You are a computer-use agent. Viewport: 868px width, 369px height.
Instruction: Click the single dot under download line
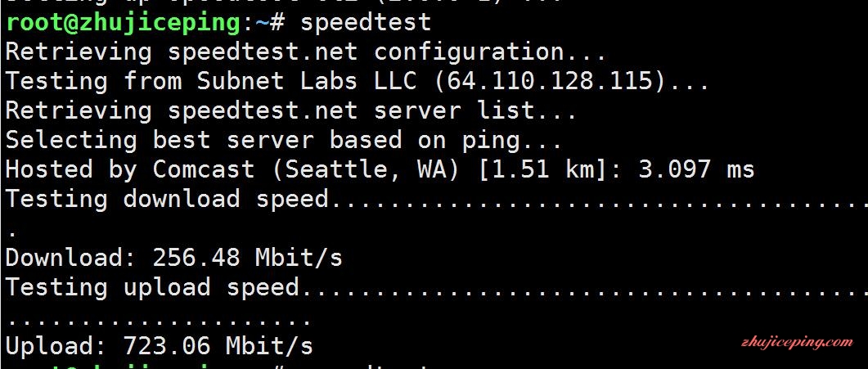tap(13, 233)
